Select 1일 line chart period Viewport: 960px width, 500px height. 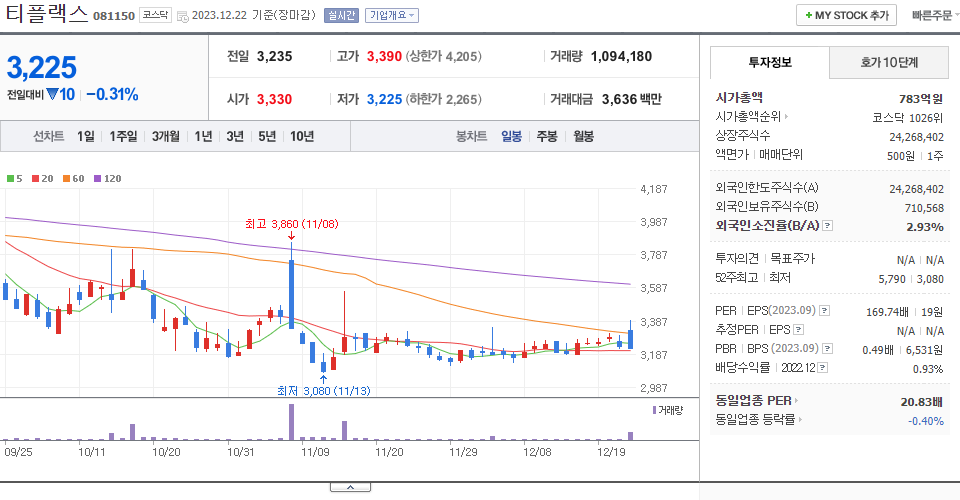[86, 136]
